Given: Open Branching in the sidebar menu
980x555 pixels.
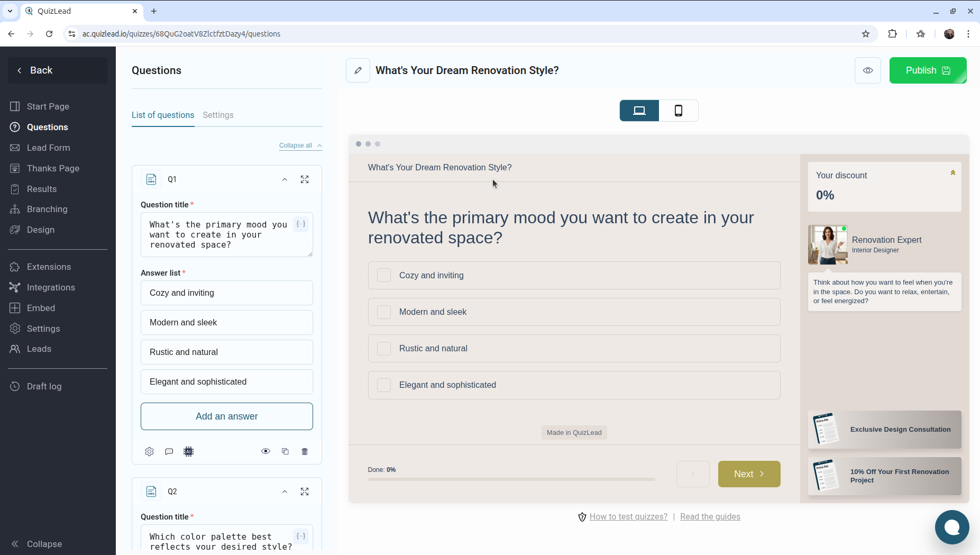Looking at the screenshot, I should 47,209.
